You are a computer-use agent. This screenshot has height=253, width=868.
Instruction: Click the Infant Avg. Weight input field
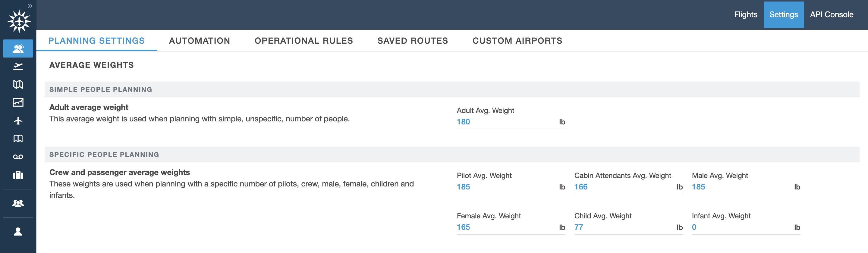click(x=741, y=227)
